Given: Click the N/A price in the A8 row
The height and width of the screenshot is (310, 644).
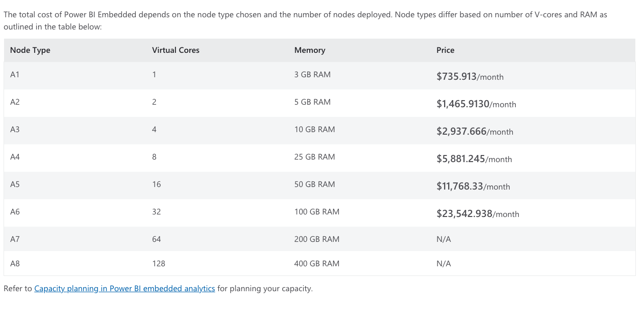Looking at the screenshot, I should [444, 264].
